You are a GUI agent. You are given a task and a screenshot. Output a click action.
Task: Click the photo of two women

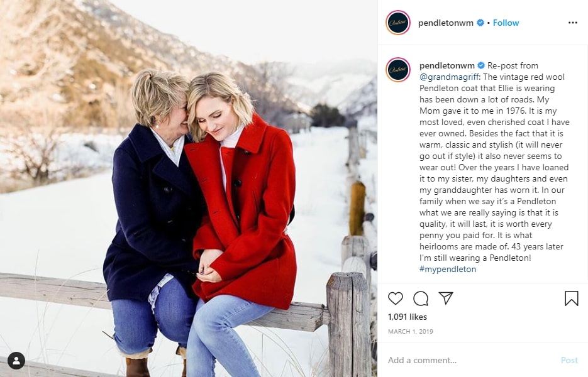tap(189, 188)
